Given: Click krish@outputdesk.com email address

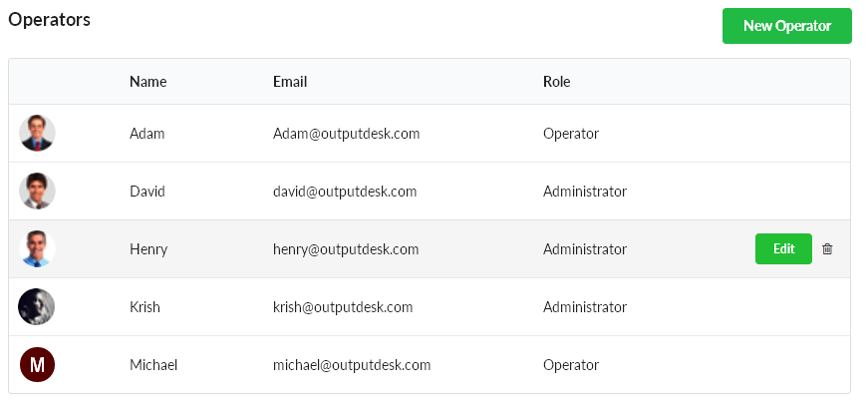Looking at the screenshot, I should (x=343, y=307).
